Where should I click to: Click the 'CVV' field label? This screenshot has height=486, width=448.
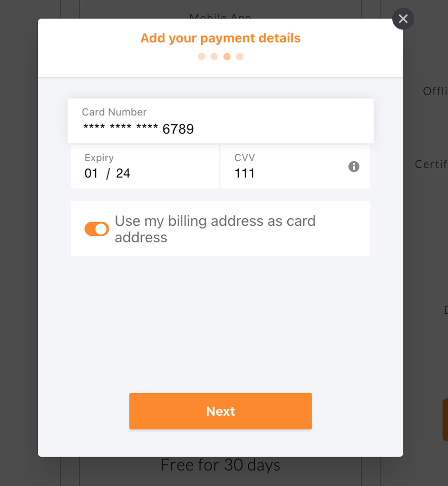coord(244,158)
